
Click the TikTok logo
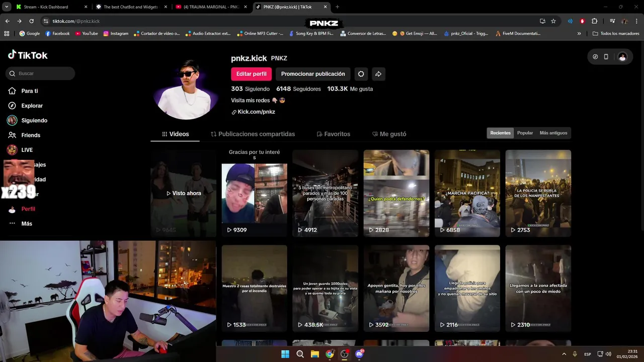28,55
